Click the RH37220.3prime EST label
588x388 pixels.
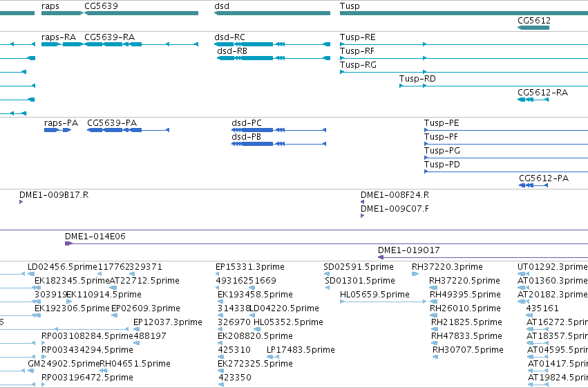(447, 267)
